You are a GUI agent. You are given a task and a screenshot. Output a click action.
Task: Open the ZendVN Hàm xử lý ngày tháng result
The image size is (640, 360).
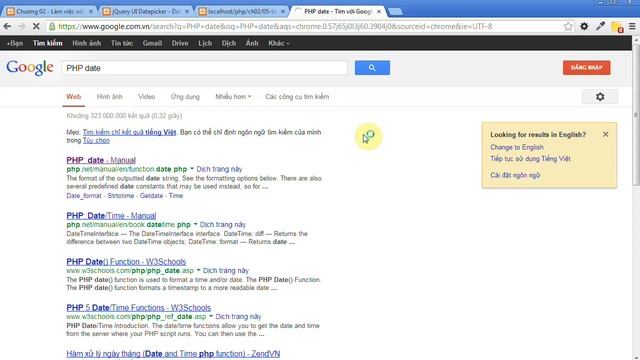click(x=173, y=354)
